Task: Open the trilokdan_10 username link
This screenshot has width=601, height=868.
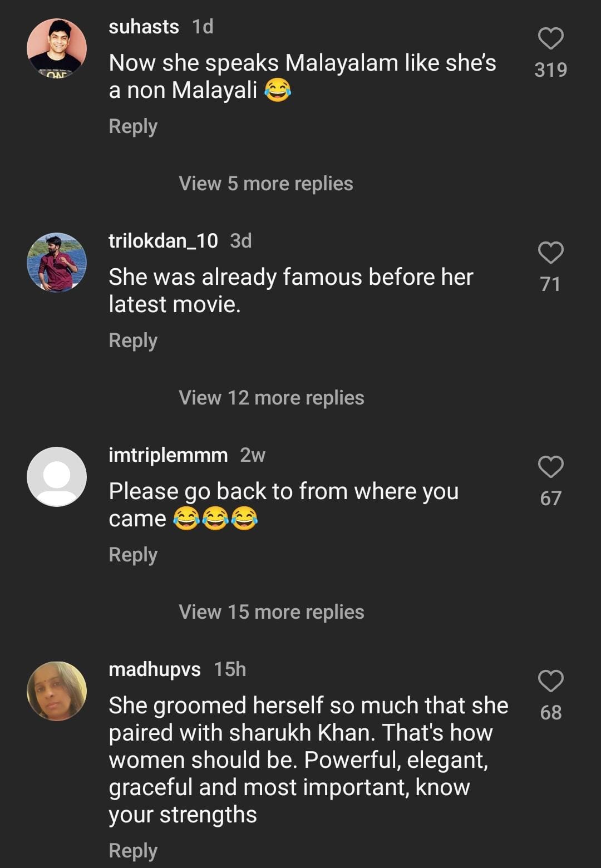Action: pyautogui.click(x=163, y=241)
